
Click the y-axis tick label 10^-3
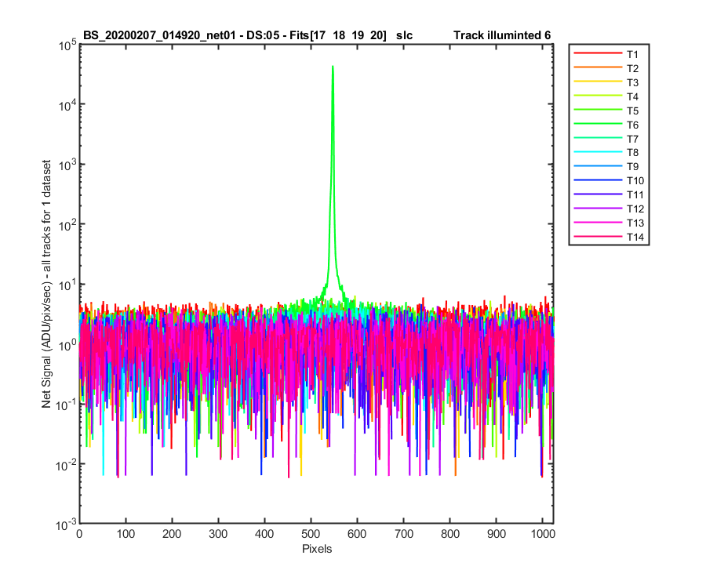[66, 524]
